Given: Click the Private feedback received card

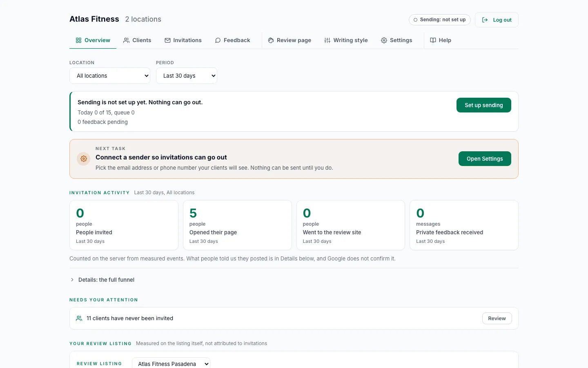Looking at the screenshot, I should point(464,225).
